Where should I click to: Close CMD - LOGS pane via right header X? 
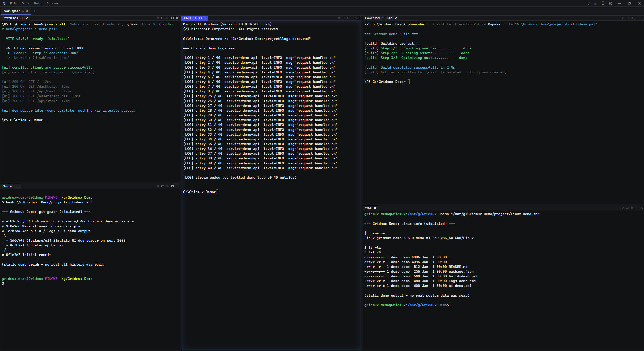point(358,18)
